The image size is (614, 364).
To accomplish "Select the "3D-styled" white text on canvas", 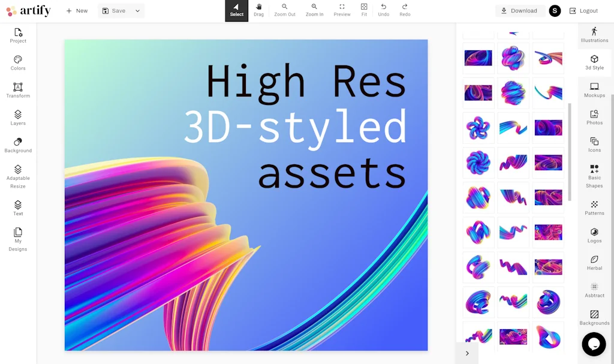I will tap(295, 127).
